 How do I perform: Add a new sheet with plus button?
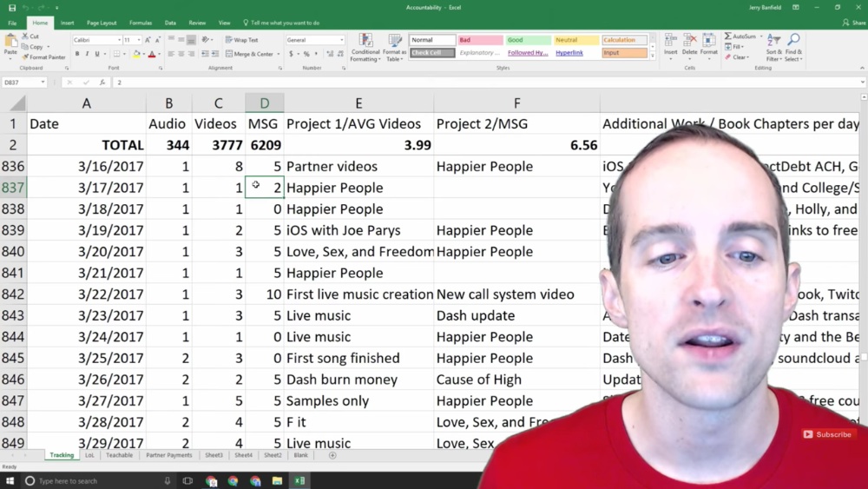[332, 455]
